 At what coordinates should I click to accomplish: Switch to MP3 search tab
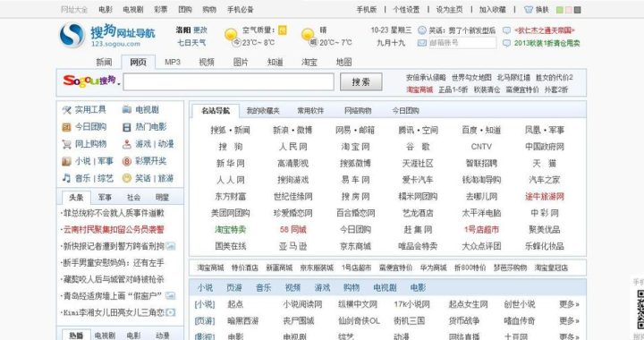(x=173, y=62)
